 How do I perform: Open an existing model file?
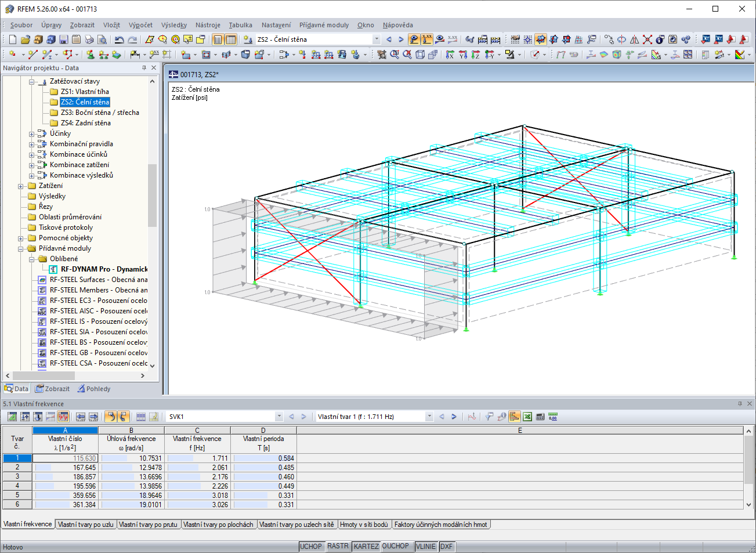pos(25,39)
